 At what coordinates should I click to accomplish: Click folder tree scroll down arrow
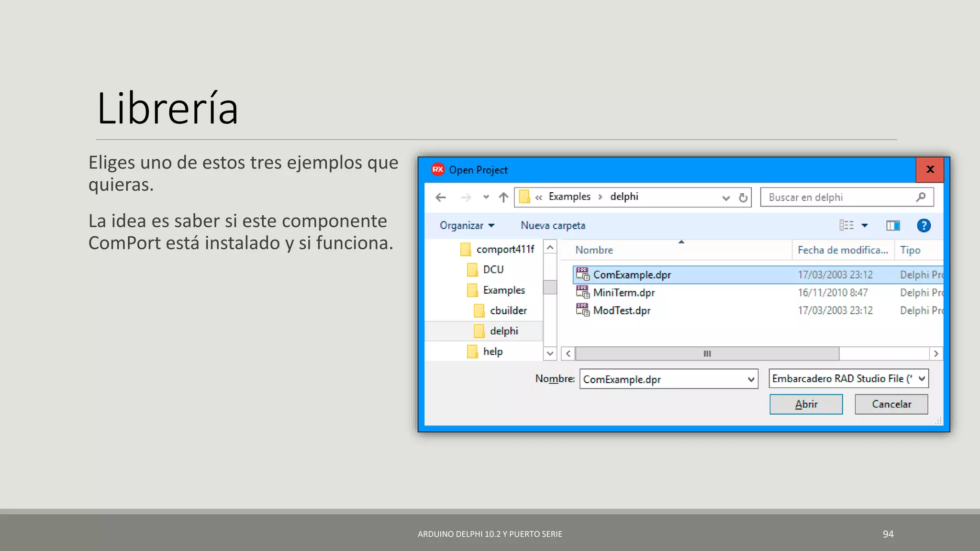[x=550, y=353]
